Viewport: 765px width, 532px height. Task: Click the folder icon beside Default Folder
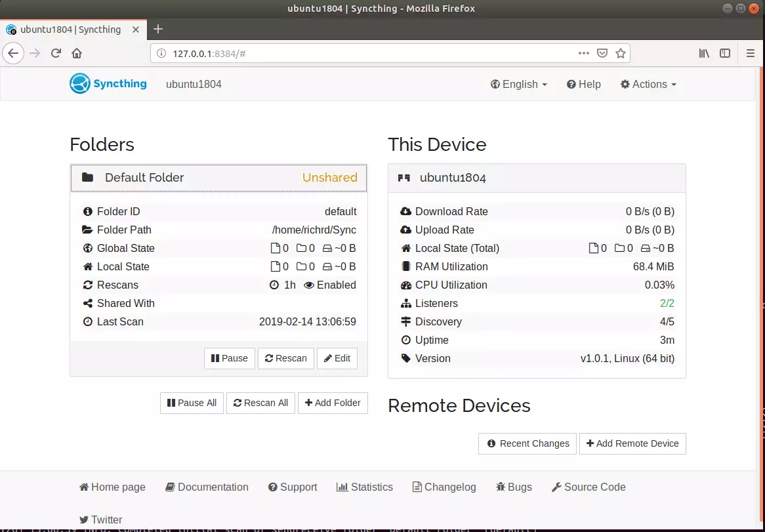[88, 177]
